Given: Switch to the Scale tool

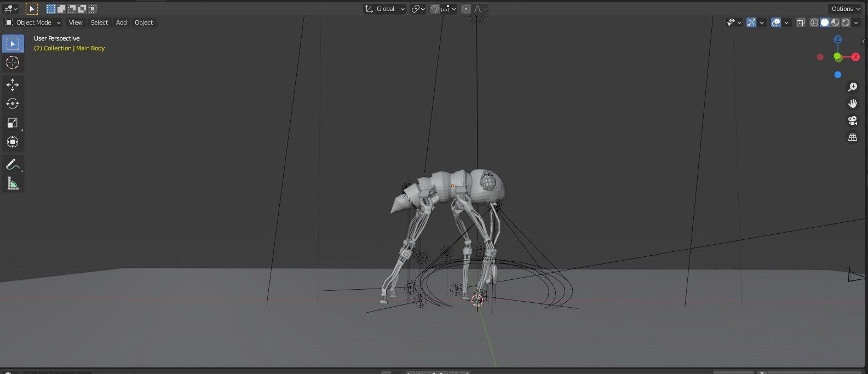Looking at the screenshot, I should click(13, 123).
